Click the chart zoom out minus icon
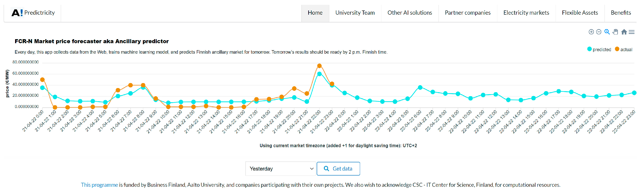644x194 pixels. pos(599,32)
